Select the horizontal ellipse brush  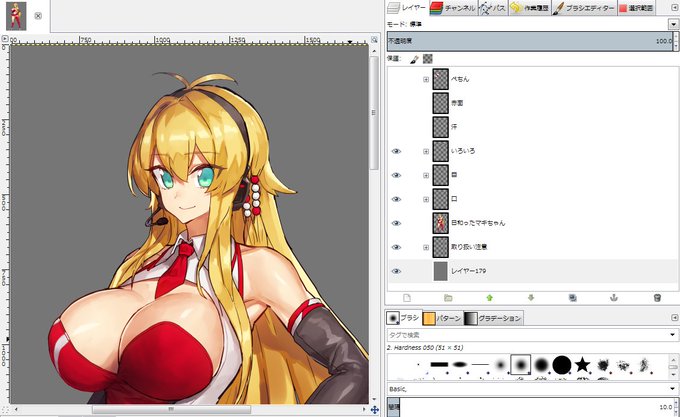[459, 365]
